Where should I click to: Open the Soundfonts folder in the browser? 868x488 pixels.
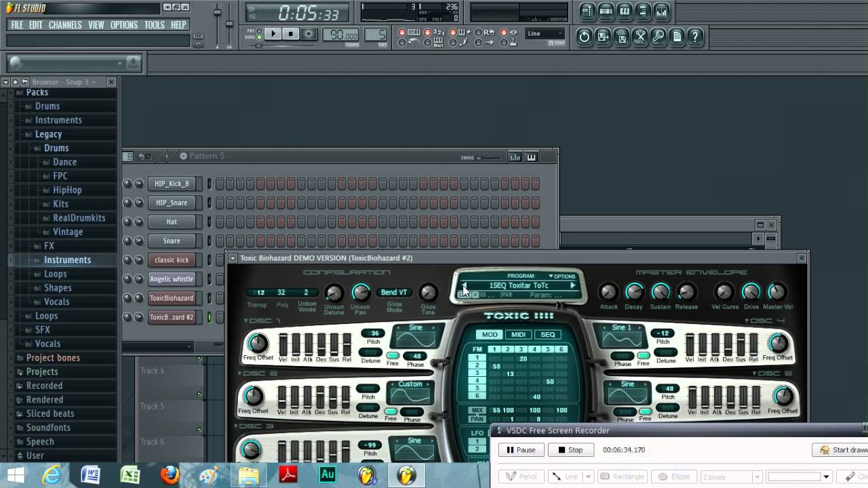[48, 428]
